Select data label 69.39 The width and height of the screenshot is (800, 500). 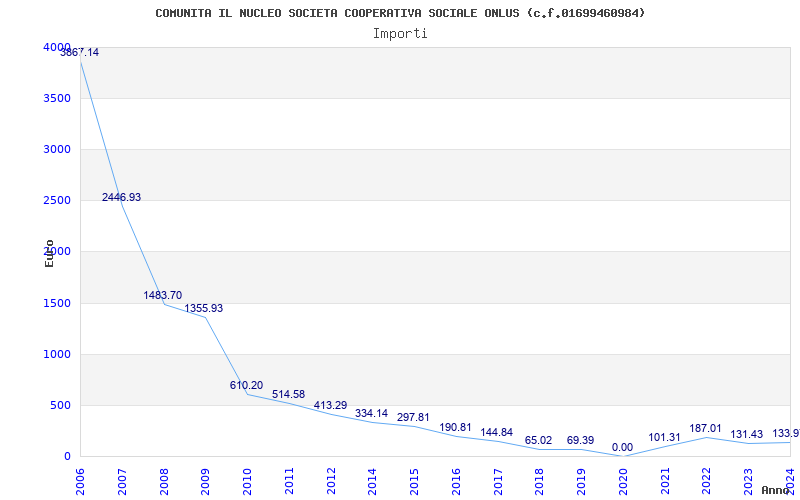(581, 440)
